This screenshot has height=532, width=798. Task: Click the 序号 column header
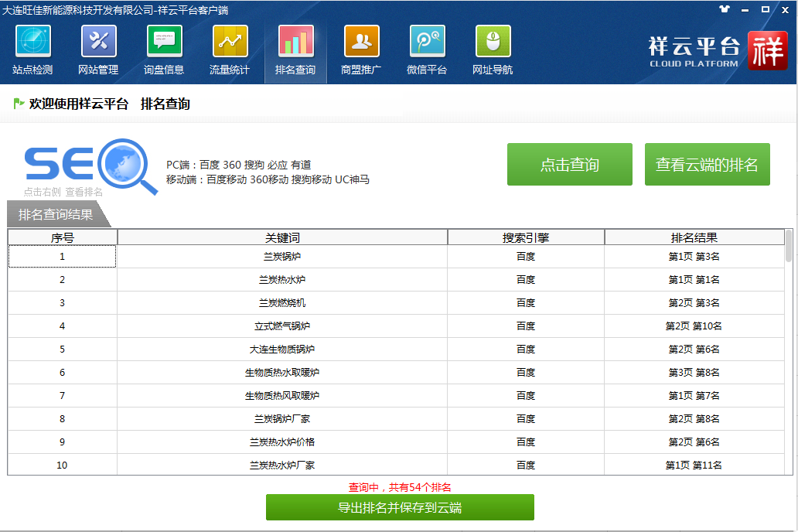point(63,237)
